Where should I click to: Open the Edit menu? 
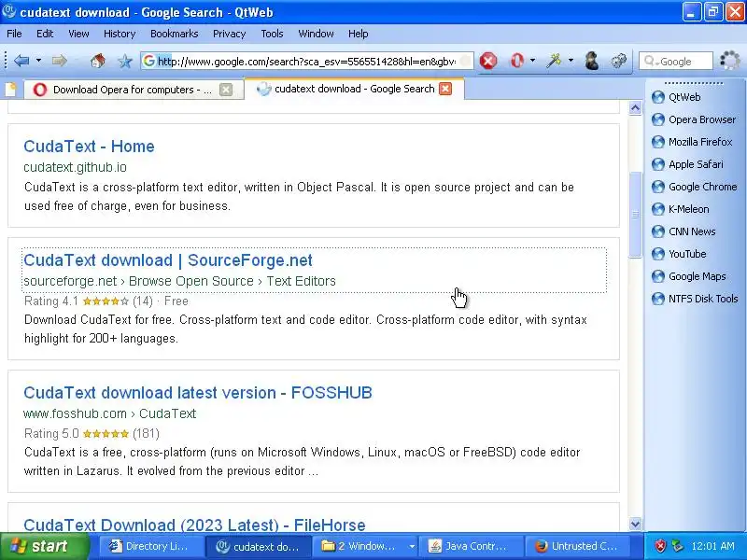click(45, 34)
